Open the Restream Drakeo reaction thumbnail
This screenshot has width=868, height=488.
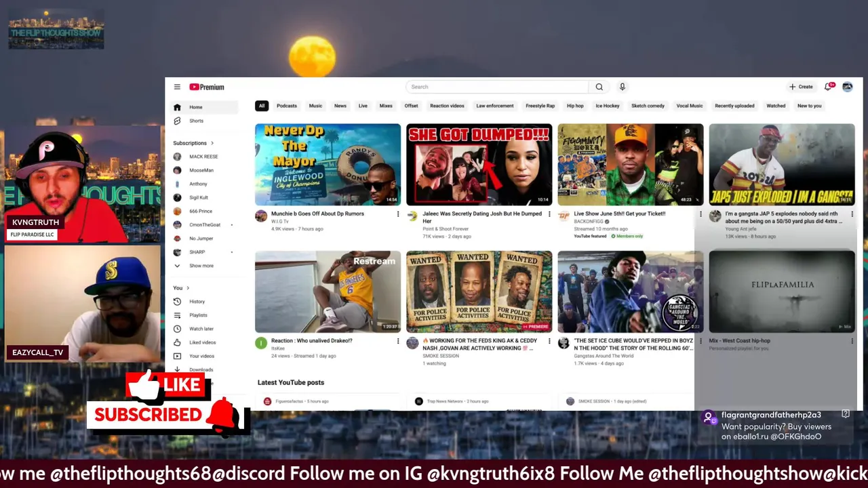point(328,291)
